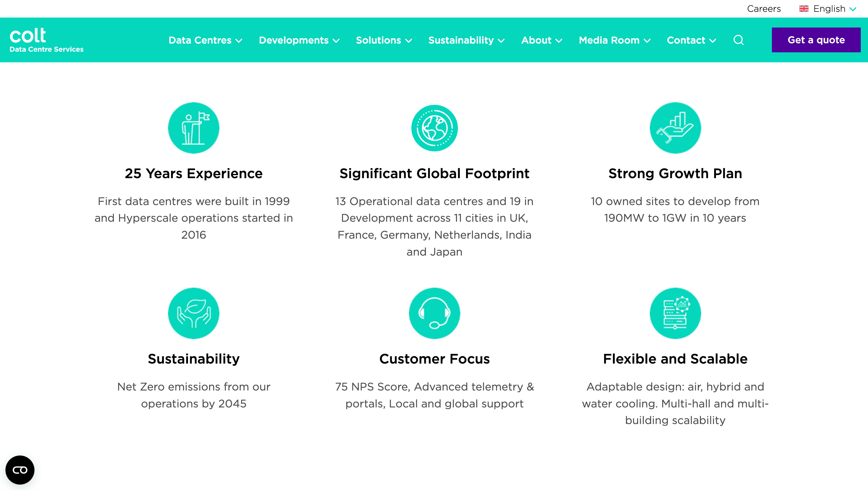Click the search magnifier icon

coord(738,40)
